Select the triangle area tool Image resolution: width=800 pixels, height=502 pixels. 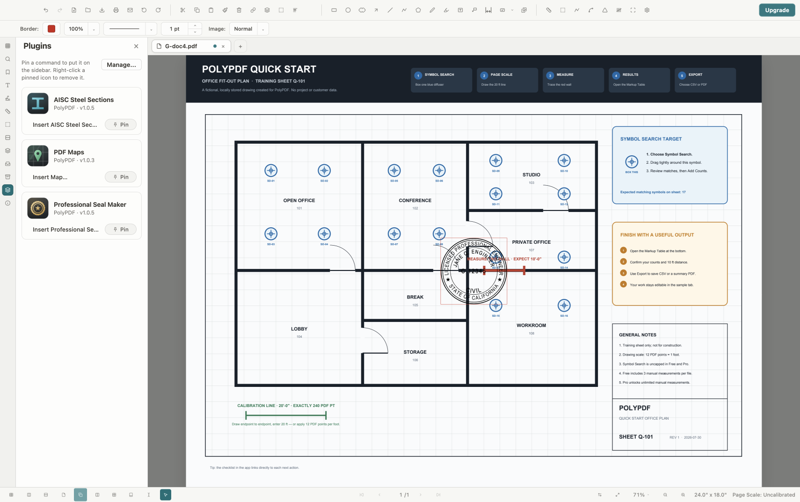(605, 10)
